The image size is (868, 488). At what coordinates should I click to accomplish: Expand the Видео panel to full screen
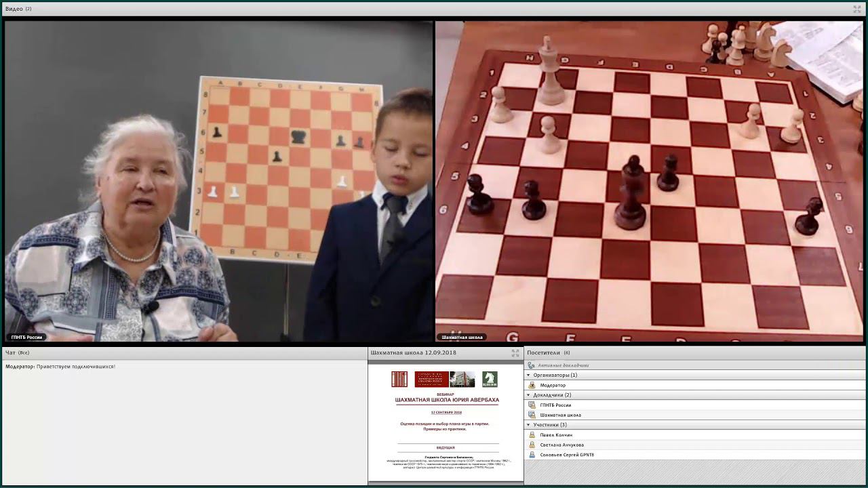pos(856,9)
